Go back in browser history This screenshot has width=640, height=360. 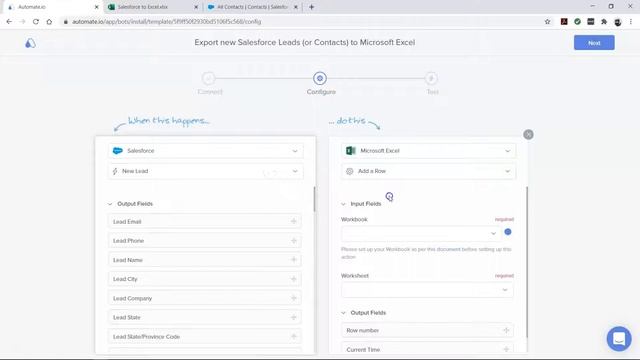coord(9,22)
